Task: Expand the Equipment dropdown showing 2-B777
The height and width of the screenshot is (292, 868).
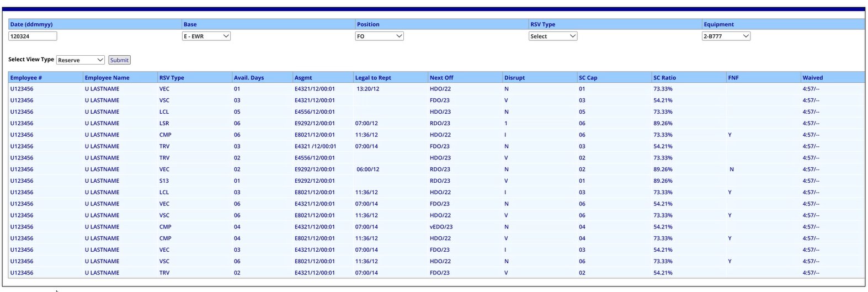Action: pyautogui.click(x=726, y=36)
